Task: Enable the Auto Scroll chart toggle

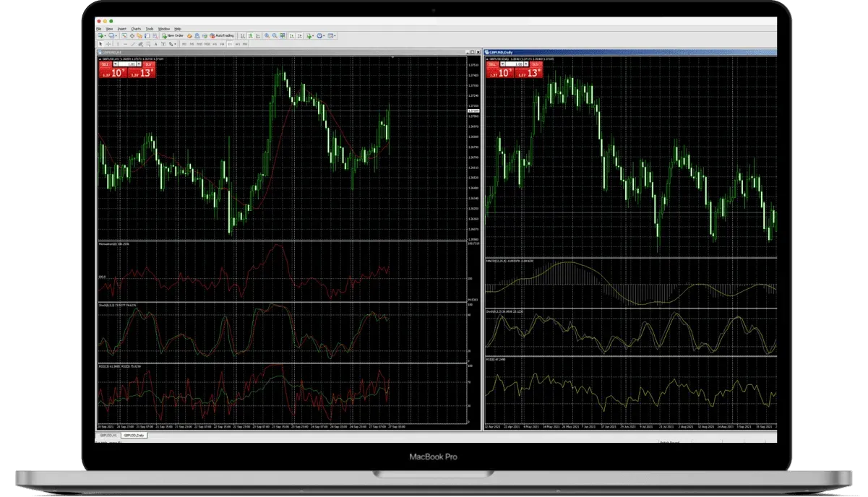Action: point(291,35)
